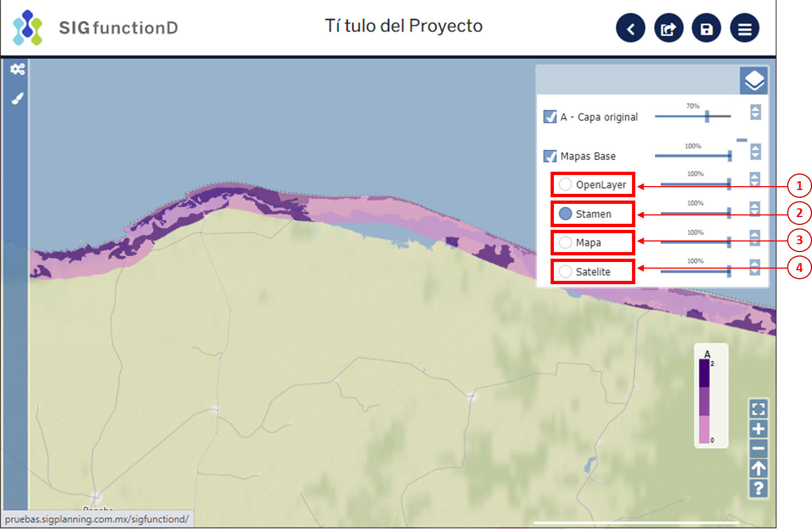
Task: Open the hamburger main menu
Action: [x=744, y=28]
